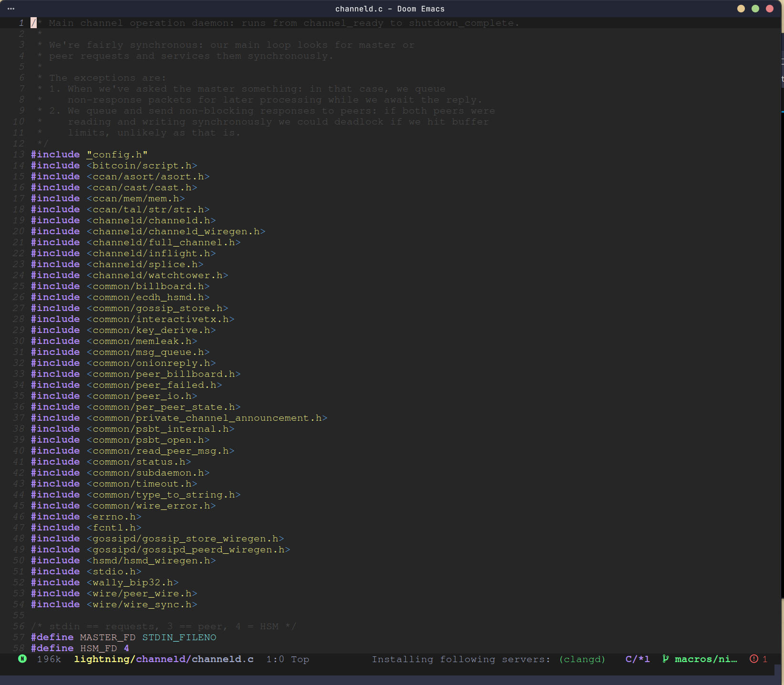Screen dimensions: 784x685
Task: Click <common/billboard.h> header name
Action: pos(148,286)
